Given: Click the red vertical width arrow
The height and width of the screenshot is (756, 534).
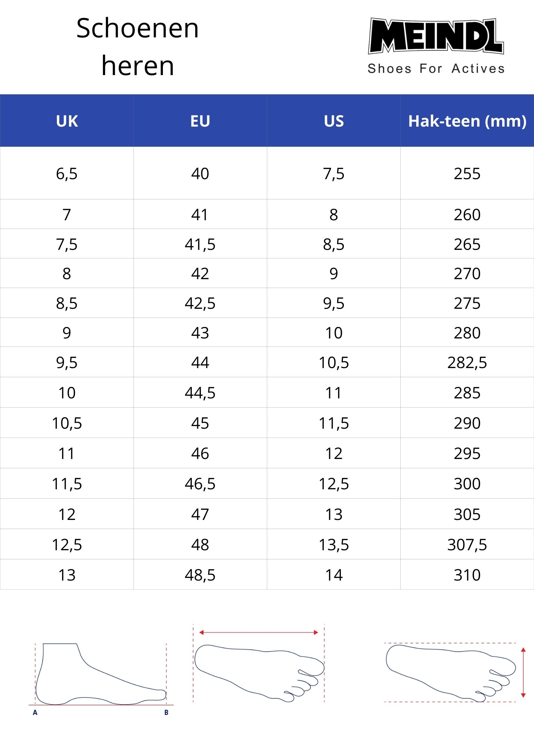Looking at the screenshot, I should 523,672.
